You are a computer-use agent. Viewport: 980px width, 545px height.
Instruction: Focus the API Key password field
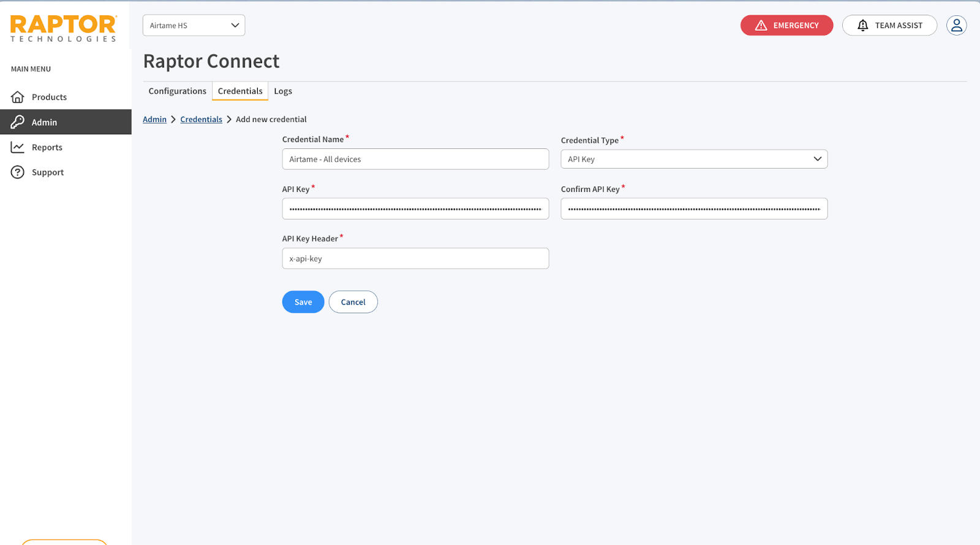(415, 208)
